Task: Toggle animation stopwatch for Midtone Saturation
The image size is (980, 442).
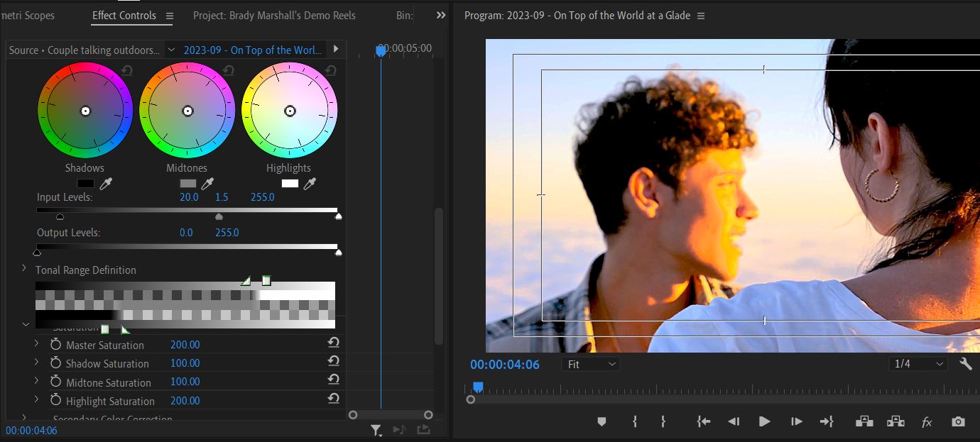Action: pyautogui.click(x=55, y=381)
